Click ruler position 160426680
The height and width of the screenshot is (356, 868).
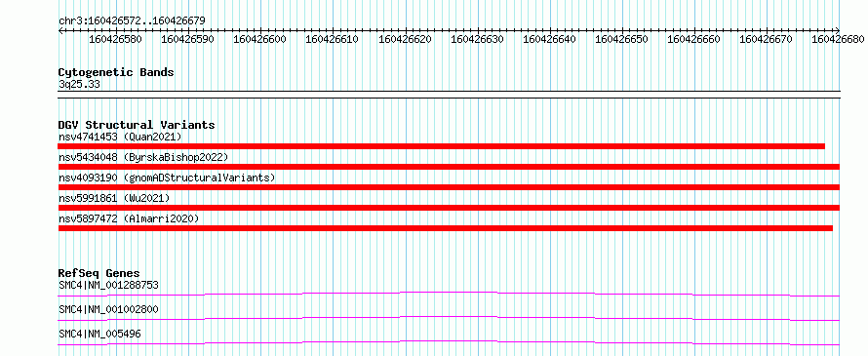tap(838, 39)
